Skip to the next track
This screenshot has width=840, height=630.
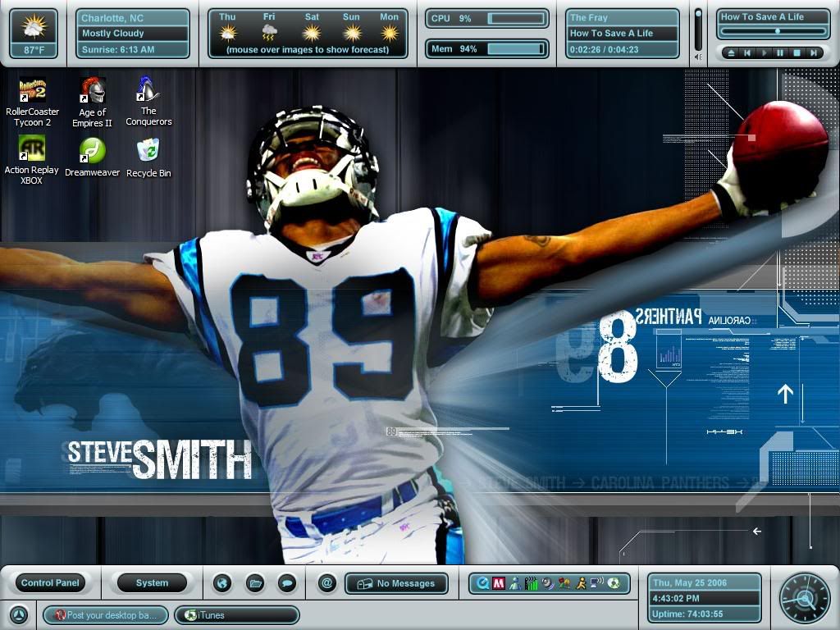coord(813,52)
